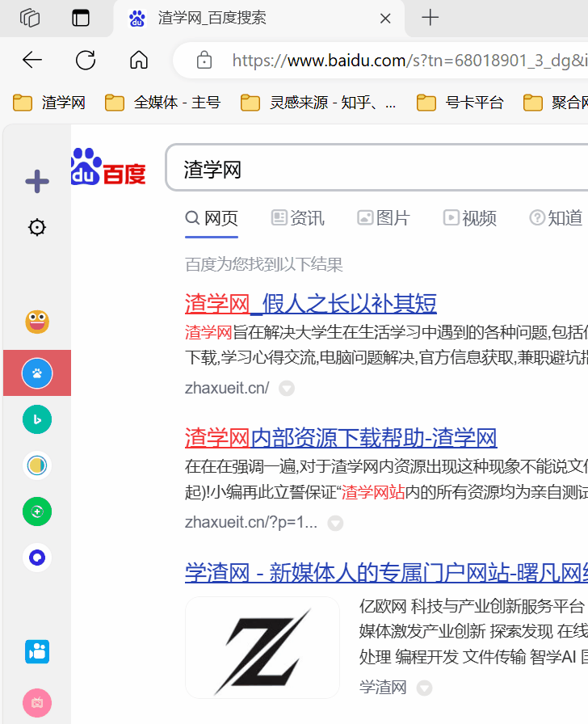Click the Z logo result thumbnail
Image resolution: width=588 pixels, height=724 pixels.
(x=262, y=647)
